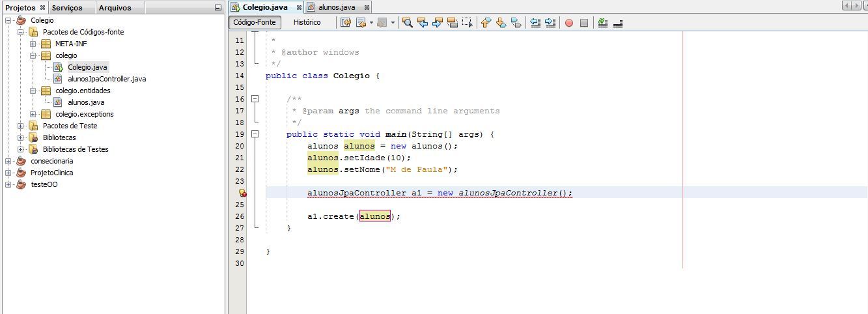Click error hint lightbulb on line 24
This screenshot has width=868, height=314.
point(242,193)
